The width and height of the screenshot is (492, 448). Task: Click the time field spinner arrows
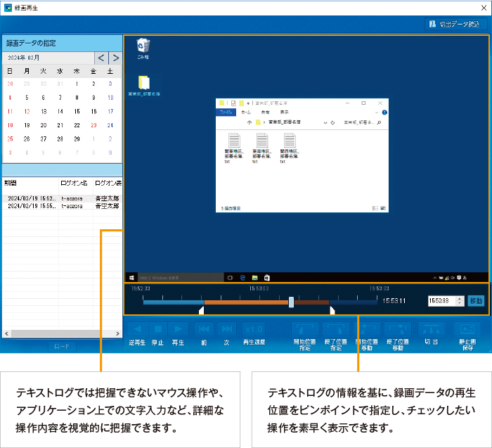tap(460, 301)
